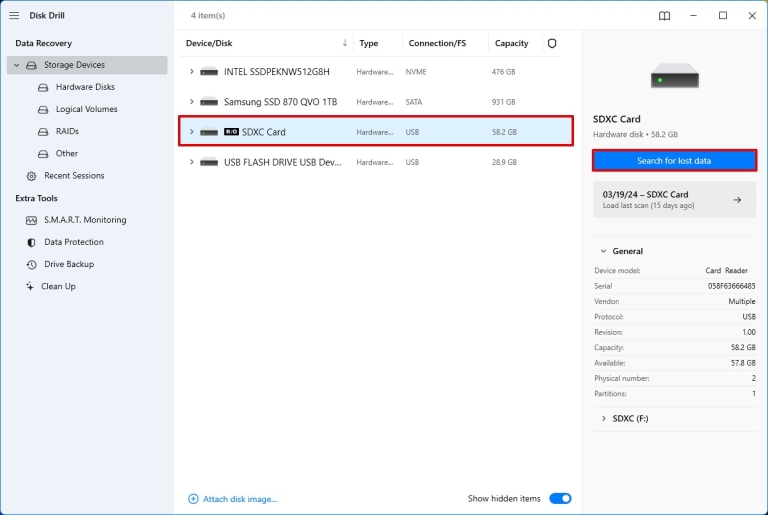768x515 pixels.
Task: Click the Data Protection shield icon
Action: [31, 242]
